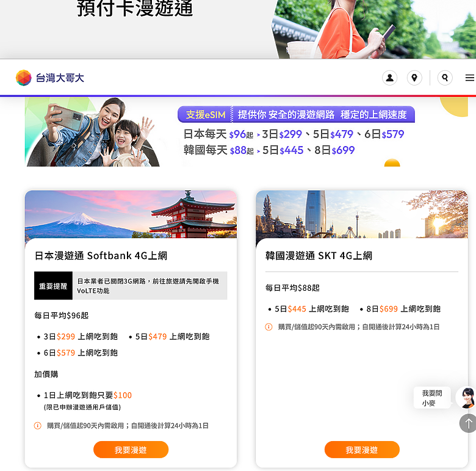Click 3日$299 上網吃到飽 item

(x=81, y=337)
